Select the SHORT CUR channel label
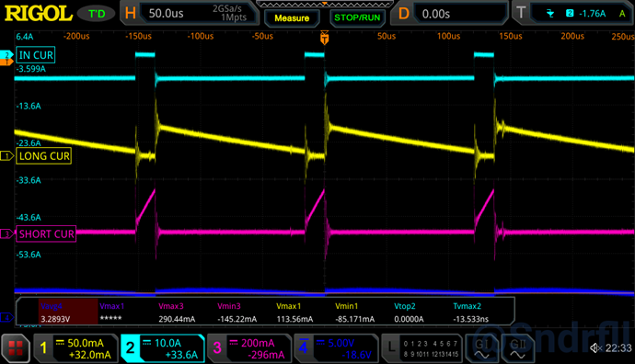The width and height of the screenshot is (635, 364). pos(46,233)
